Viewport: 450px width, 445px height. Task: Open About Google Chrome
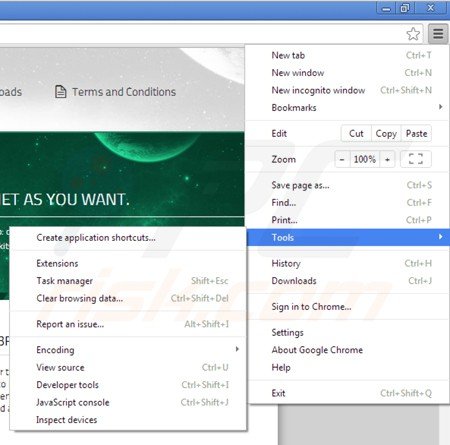click(348, 350)
